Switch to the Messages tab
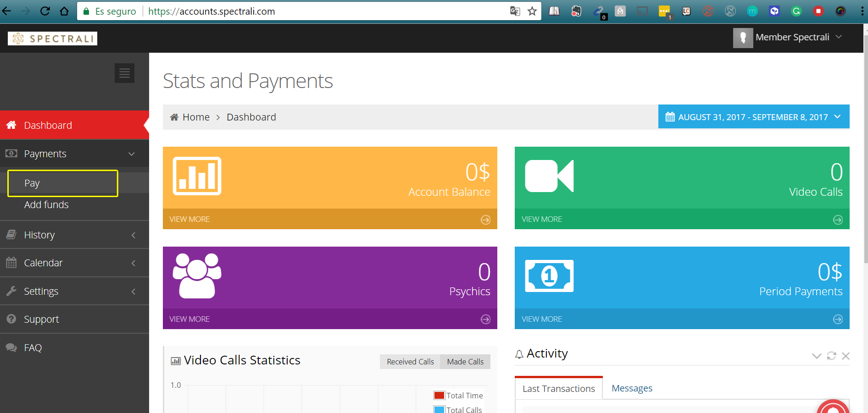Screen dimensions: 868x413 632,388
